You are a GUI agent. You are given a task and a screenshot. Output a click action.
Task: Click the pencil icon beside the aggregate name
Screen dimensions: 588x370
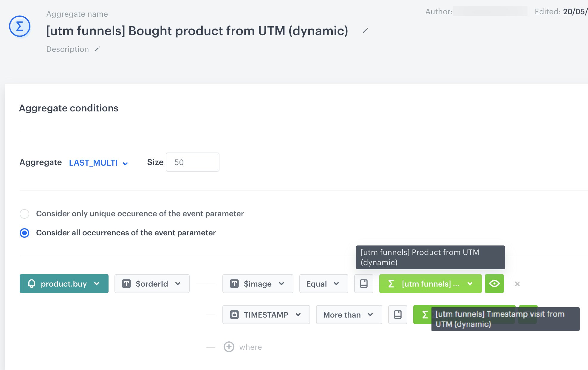365,31
